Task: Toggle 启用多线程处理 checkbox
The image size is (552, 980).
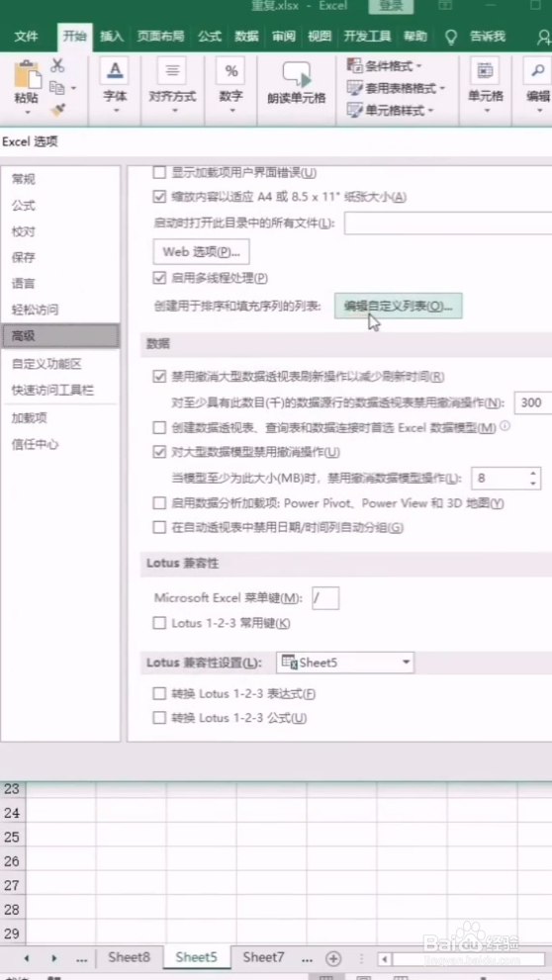Action: click(159, 278)
